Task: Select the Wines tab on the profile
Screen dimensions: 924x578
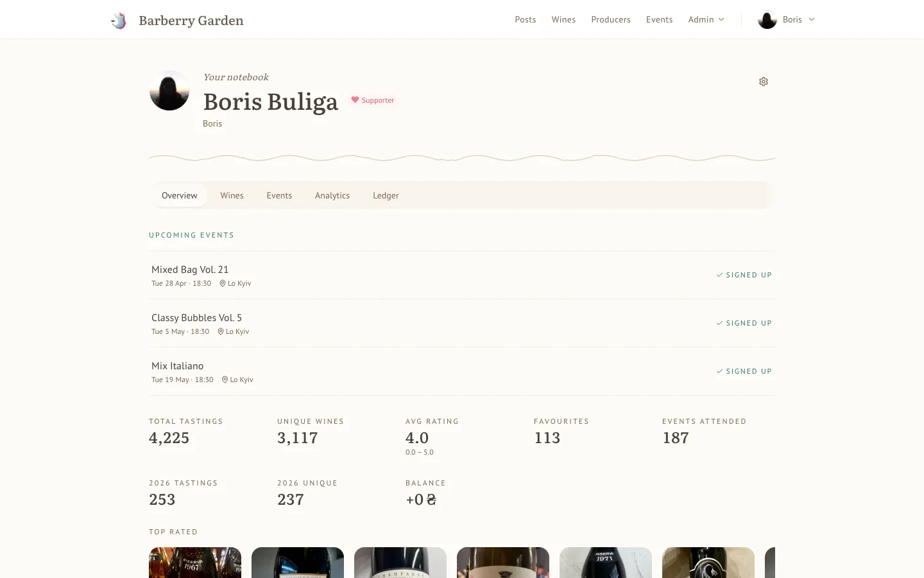Action: [x=232, y=195]
